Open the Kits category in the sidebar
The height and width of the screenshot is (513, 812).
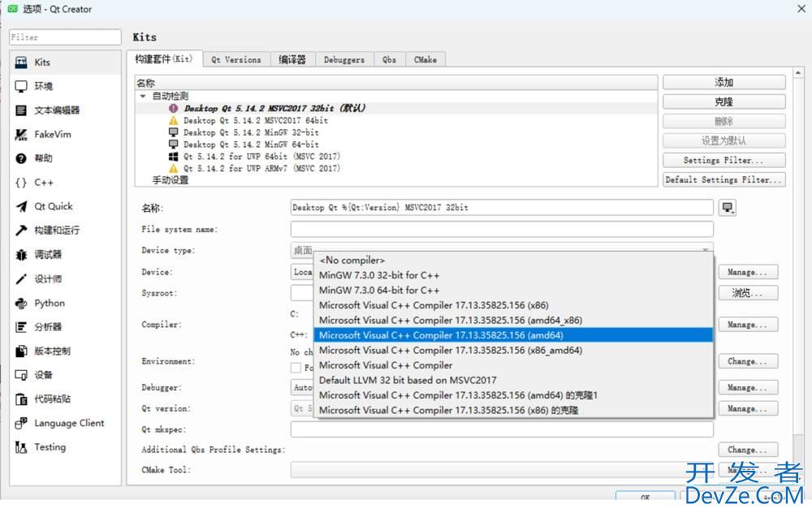pos(65,63)
